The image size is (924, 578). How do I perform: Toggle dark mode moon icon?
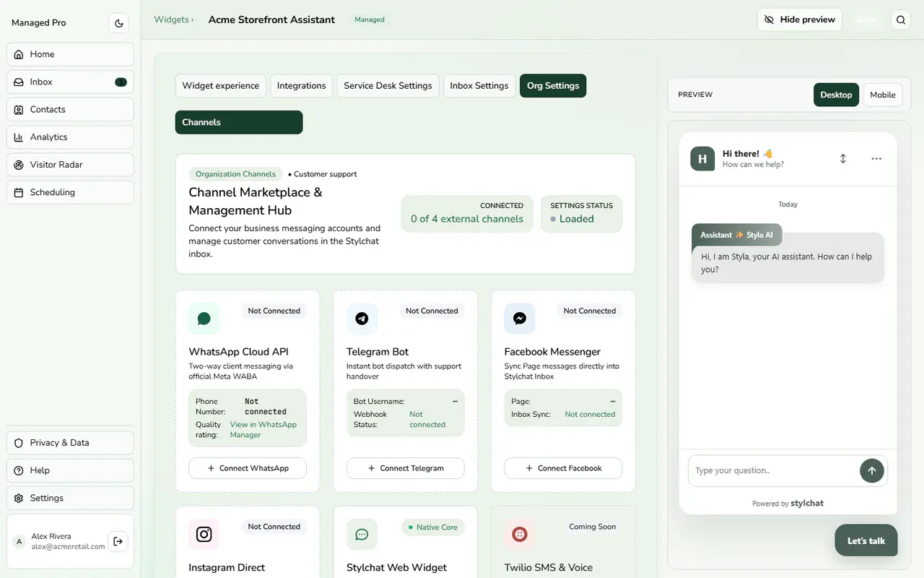pyautogui.click(x=119, y=23)
